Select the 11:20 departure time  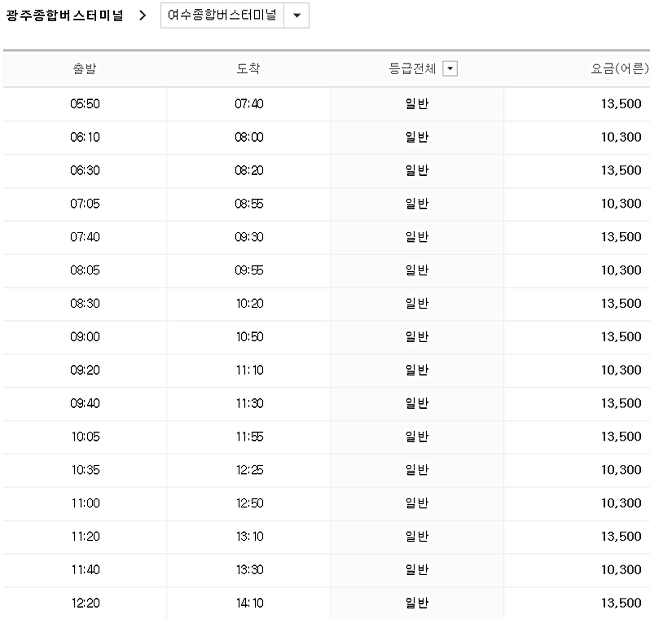(85, 536)
